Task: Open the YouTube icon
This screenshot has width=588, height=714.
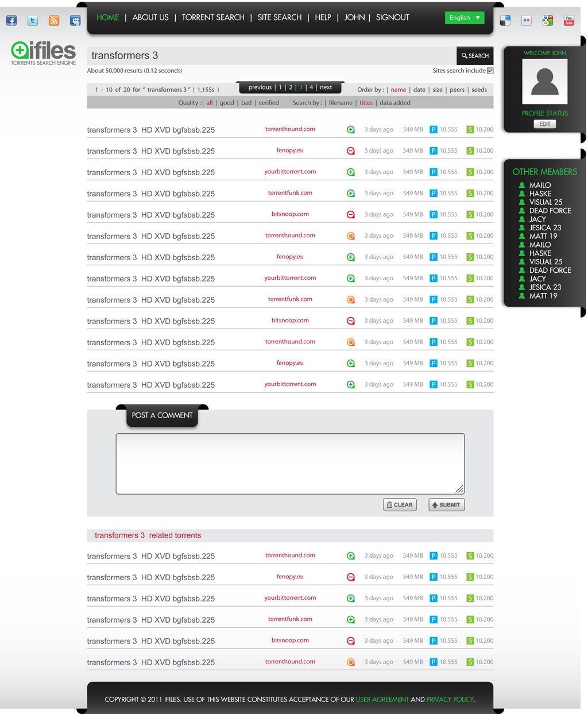Action: 569,21
